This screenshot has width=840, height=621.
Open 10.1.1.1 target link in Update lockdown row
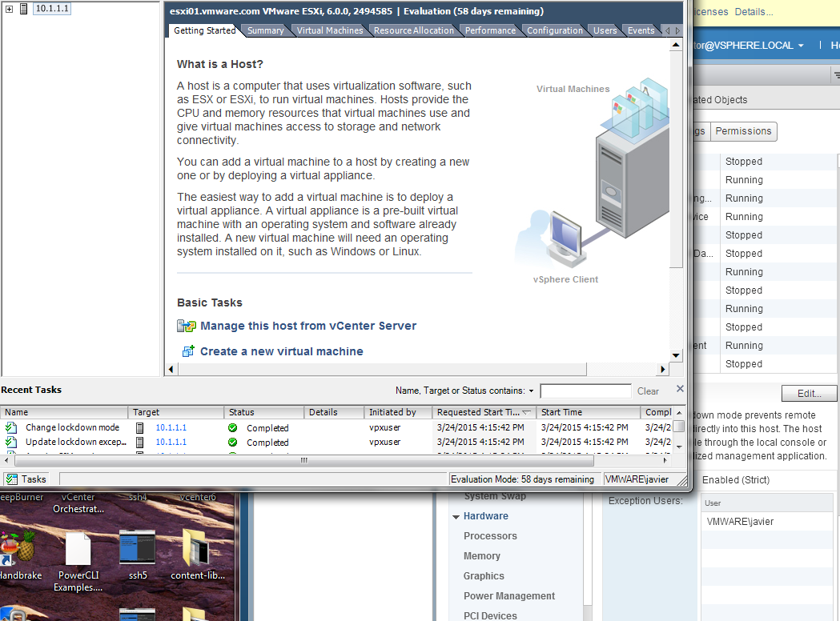point(171,442)
